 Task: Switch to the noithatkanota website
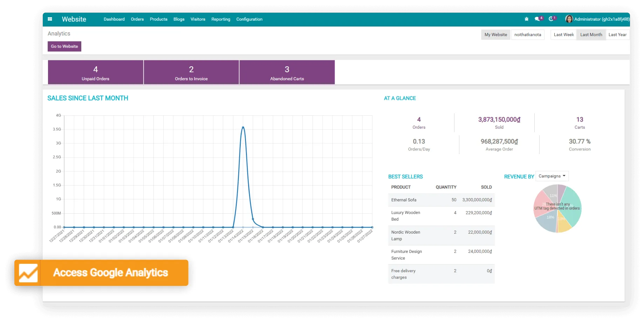pyautogui.click(x=527, y=35)
